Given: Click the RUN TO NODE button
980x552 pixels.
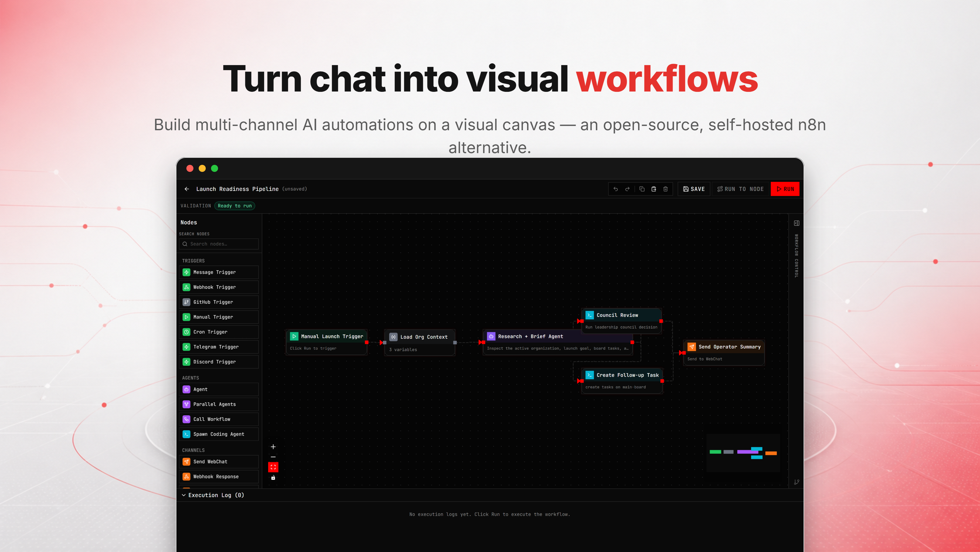Looking at the screenshot, I should point(740,189).
